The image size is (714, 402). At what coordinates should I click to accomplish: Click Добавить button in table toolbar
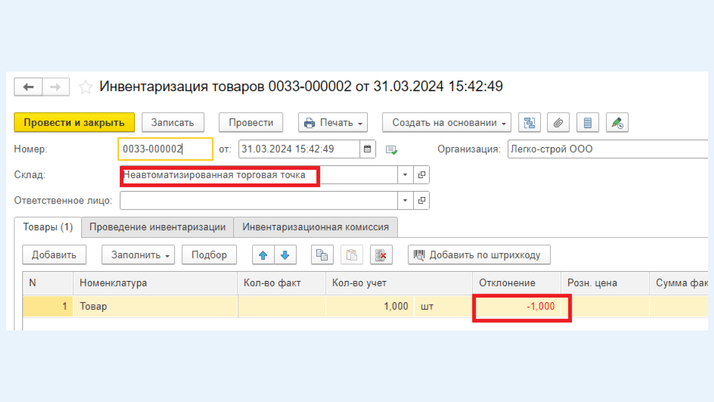pyautogui.click(x=54, y=255)
